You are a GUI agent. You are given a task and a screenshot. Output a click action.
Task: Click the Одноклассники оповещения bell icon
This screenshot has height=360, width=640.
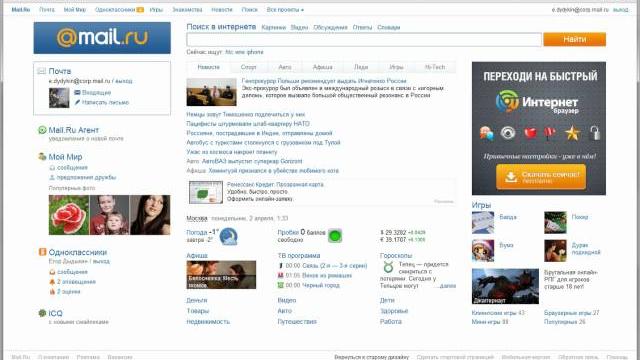[52, 282]
